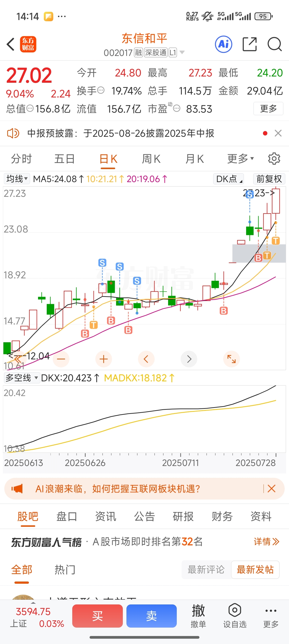Tap the DKX:20.423 value label
Screen dimensions: 289x644
70,378
